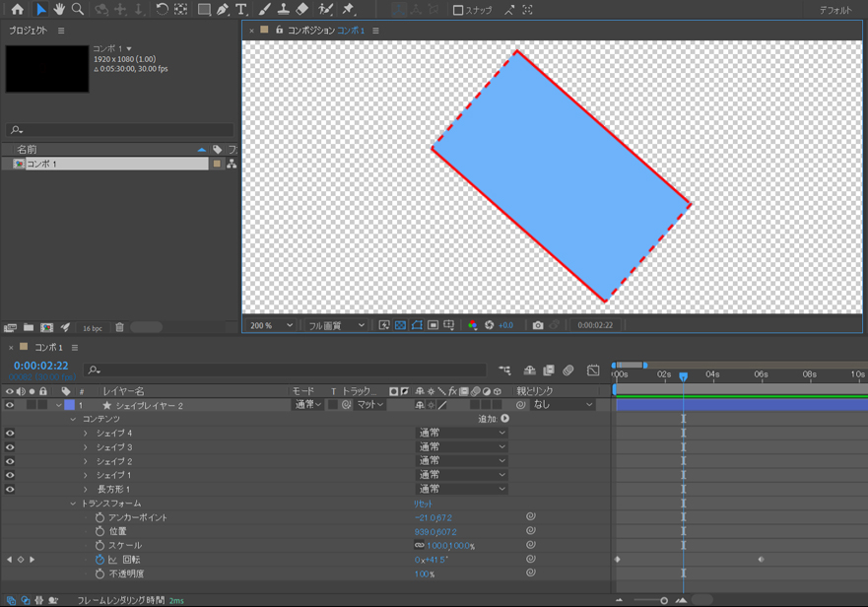Image resolution: width=868 pixels, height=607 pixels.
Task: Select the Pen tool
Action: (223, 10)
